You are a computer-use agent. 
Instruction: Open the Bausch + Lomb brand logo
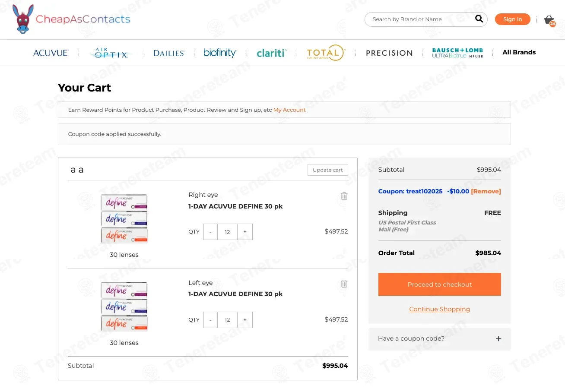(457, 53)
